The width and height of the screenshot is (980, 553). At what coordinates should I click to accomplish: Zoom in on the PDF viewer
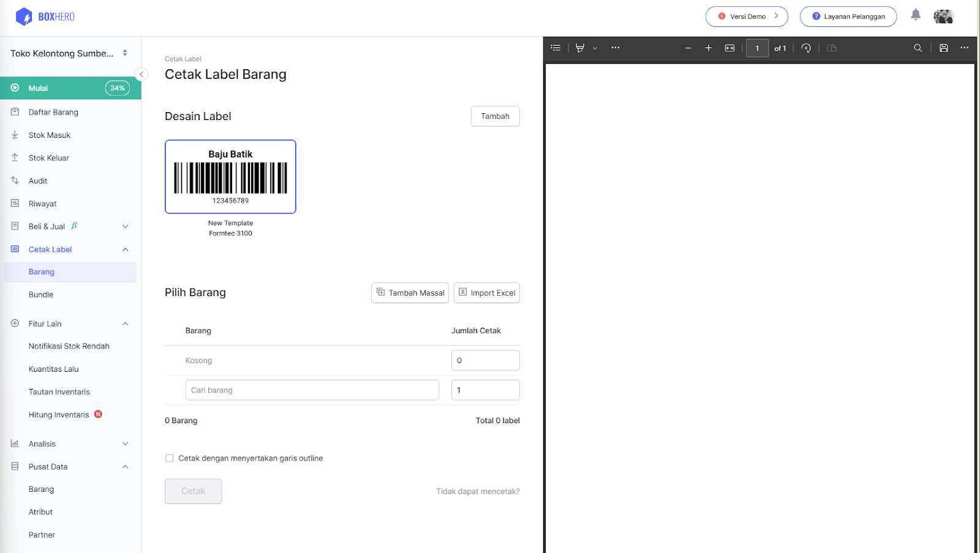[709, 48]
